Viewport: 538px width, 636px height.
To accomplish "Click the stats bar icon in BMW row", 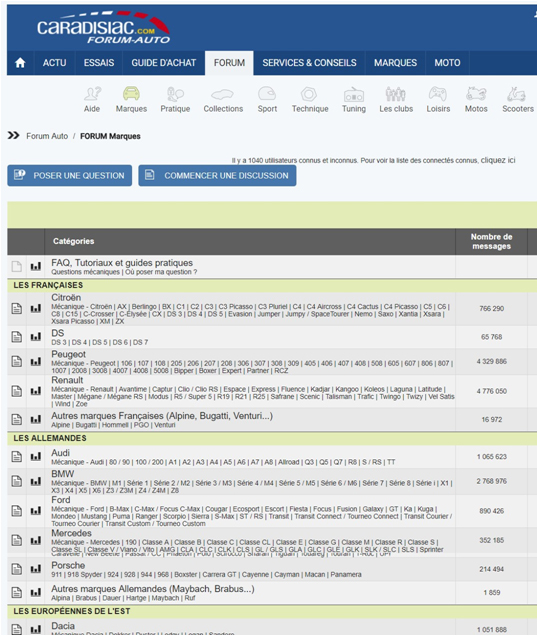I will point(36,481).
